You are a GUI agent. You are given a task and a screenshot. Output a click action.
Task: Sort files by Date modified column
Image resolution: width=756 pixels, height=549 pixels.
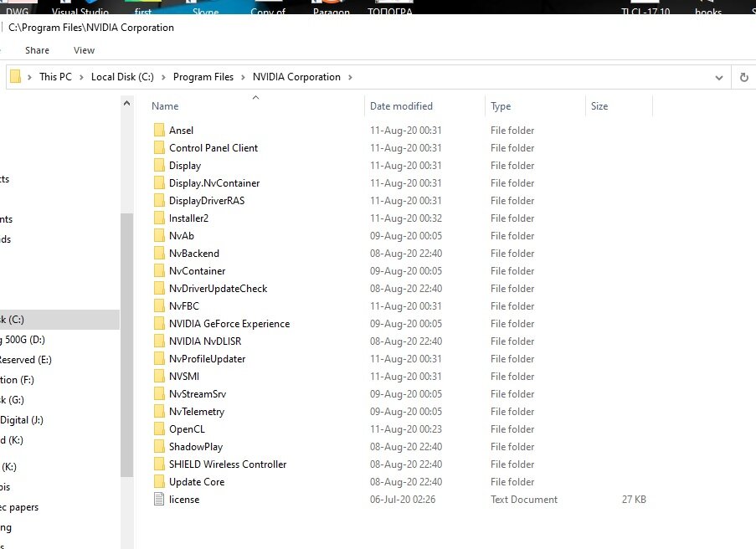[401, 106]
